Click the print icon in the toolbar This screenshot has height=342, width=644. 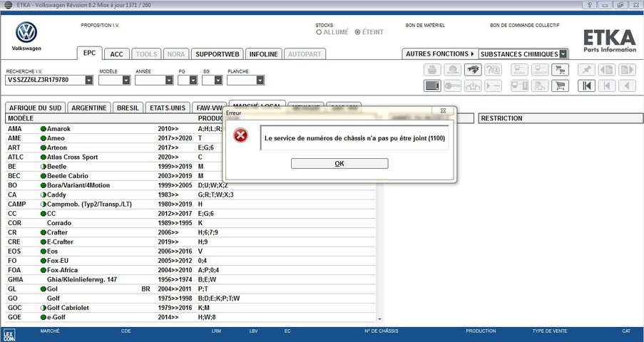[x=432, y=70]
